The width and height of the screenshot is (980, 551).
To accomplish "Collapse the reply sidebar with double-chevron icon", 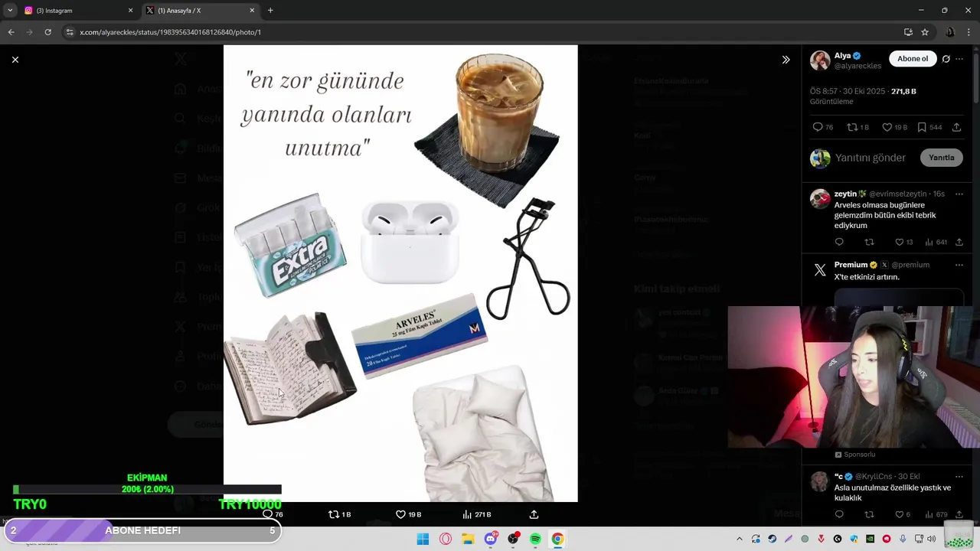I will (x=786, y=60).
